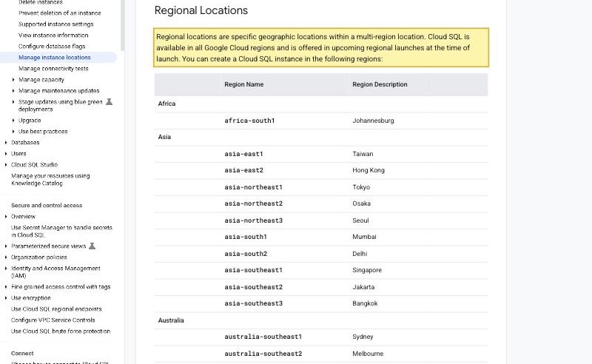This screenshot has height=364, width=592.
Task: Click the Melbourne description cell
Action: pos(368,354)
